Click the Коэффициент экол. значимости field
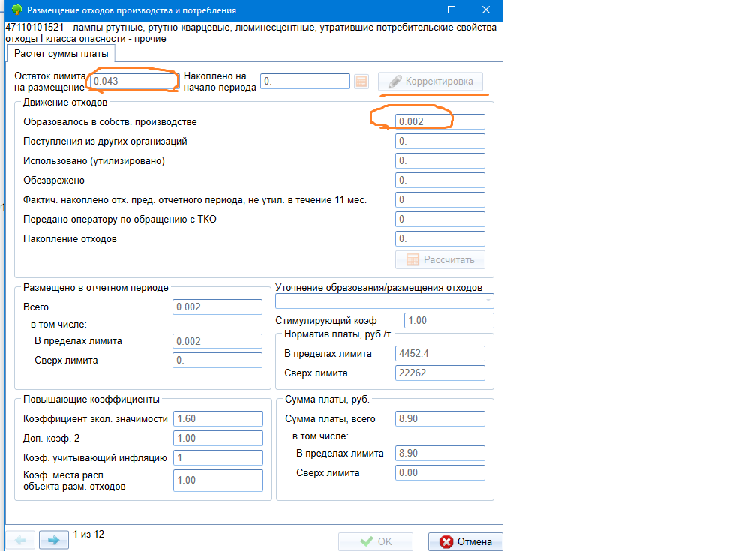 coord(217,418)
